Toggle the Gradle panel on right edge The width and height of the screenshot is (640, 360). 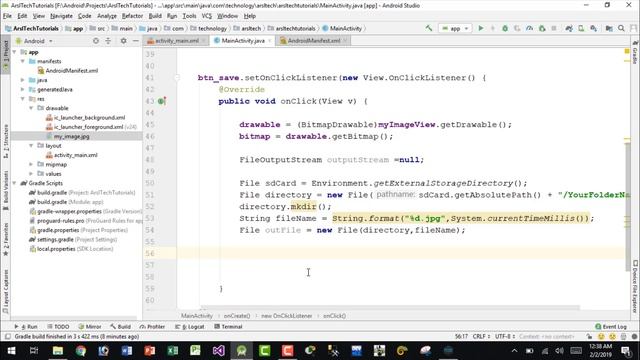[x=635, y=53]
